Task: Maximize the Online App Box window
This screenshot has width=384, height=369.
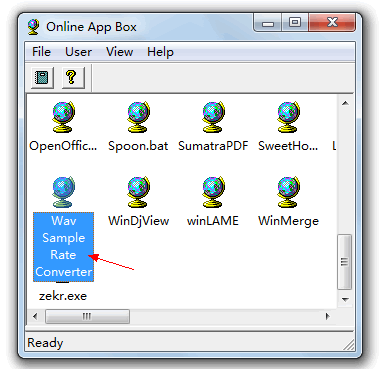Action: pos(295,23)
